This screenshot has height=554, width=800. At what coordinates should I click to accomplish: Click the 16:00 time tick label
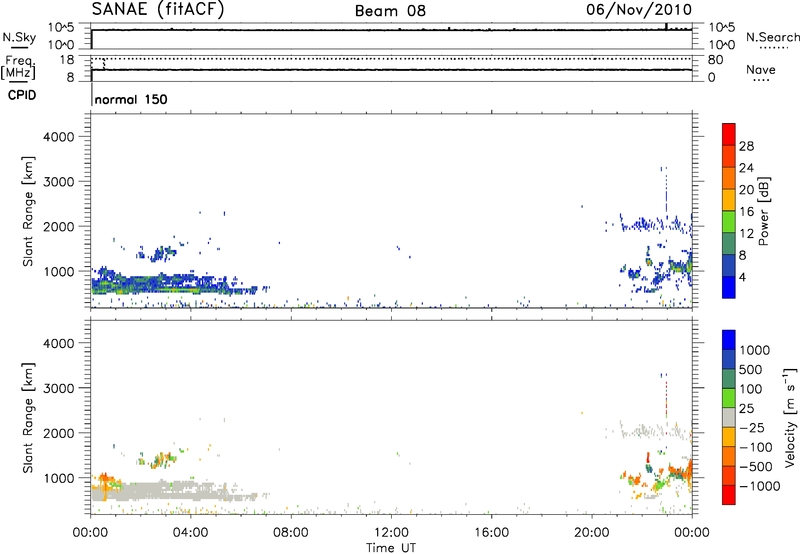click(x=491, y=533)
